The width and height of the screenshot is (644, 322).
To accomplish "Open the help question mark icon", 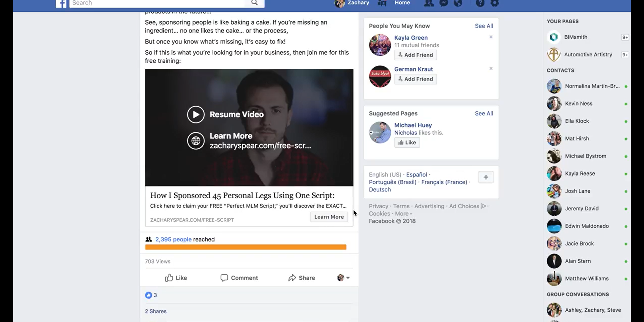I will click(480, 3).
